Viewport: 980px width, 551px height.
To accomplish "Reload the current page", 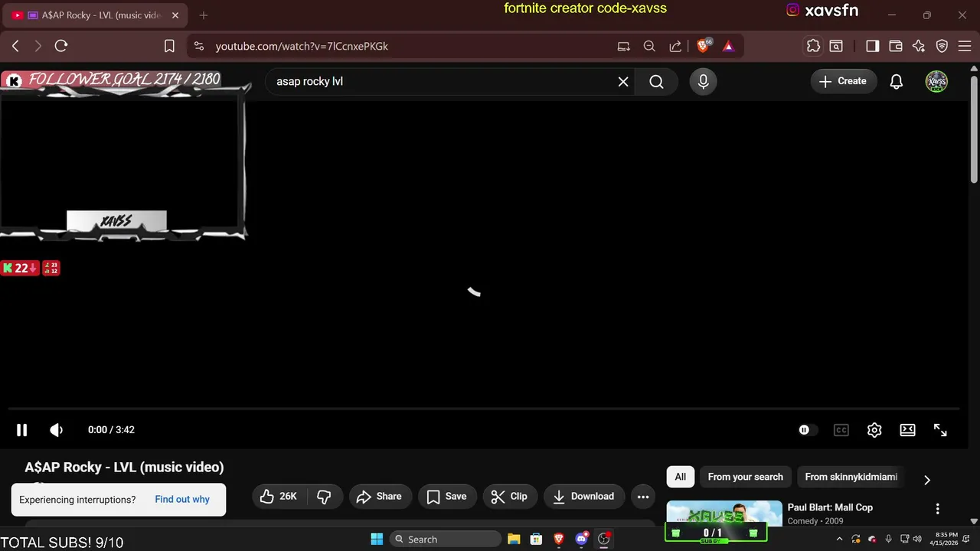I will pos(61,46).
